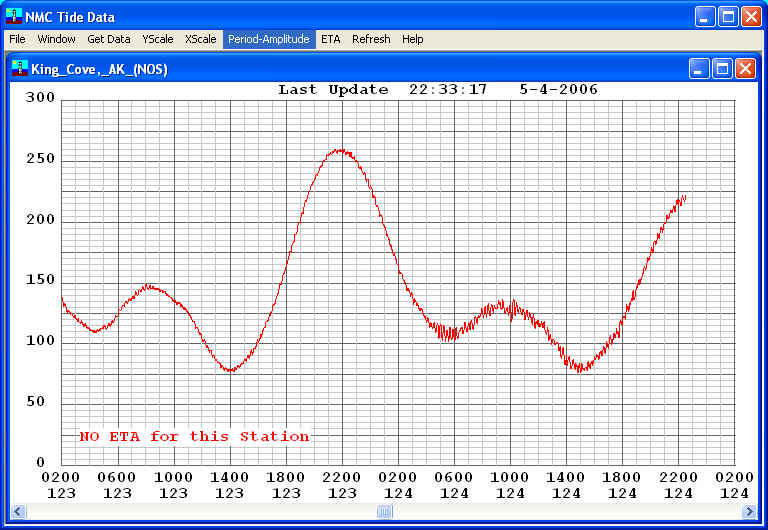Click the 2200 123 x-axis label
Image resolution: width=768 pixels, height=530 pixels.
click(x=342, y=485)
